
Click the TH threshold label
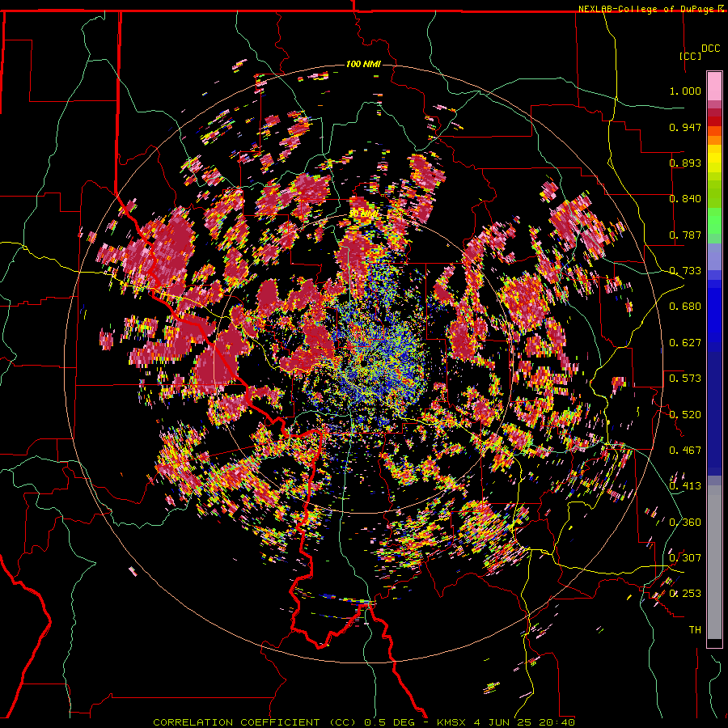695,630
